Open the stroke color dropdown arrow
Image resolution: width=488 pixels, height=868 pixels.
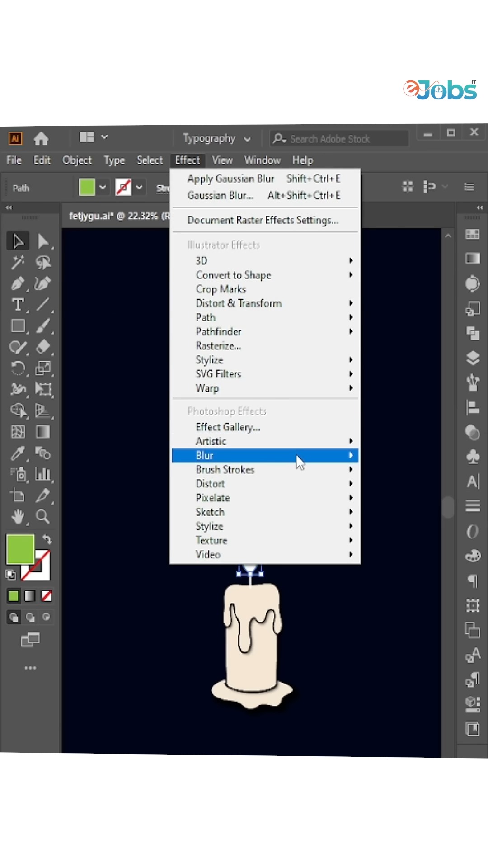(140, 187)
